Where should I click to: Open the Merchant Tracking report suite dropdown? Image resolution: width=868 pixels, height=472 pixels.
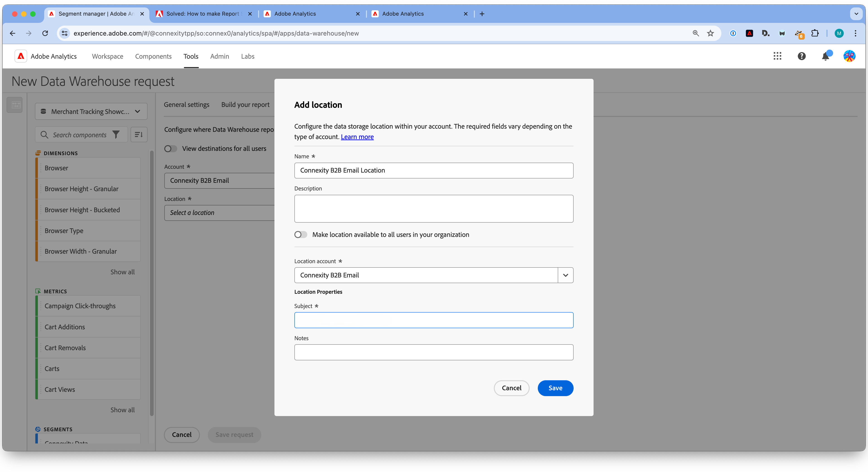pos(91,111)
